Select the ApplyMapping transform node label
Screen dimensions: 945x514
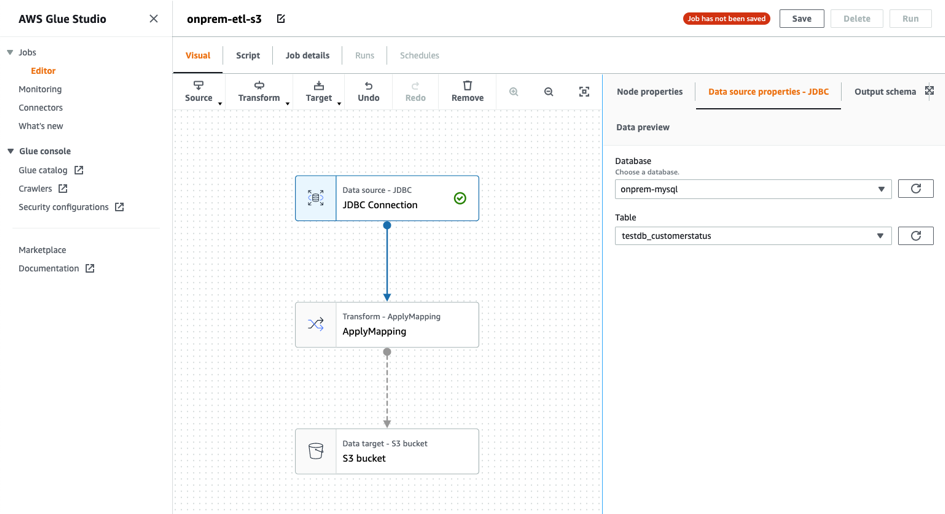pos(374,331)
